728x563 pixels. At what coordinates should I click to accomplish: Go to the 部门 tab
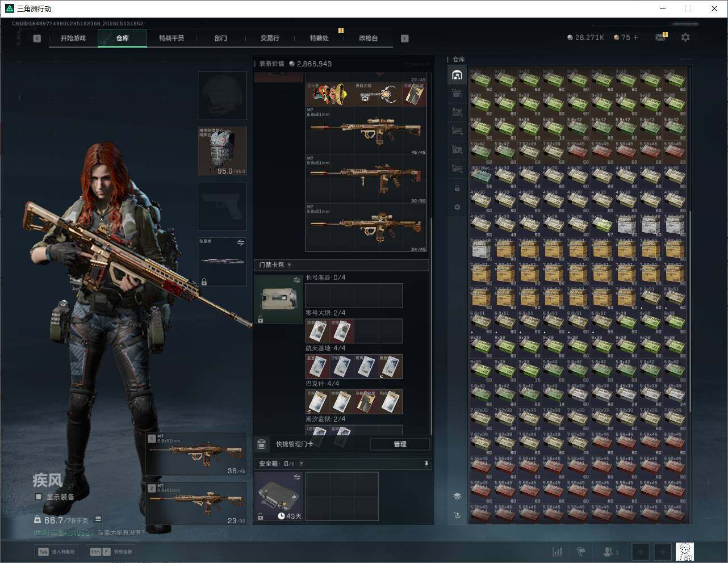tap(221, 38)
